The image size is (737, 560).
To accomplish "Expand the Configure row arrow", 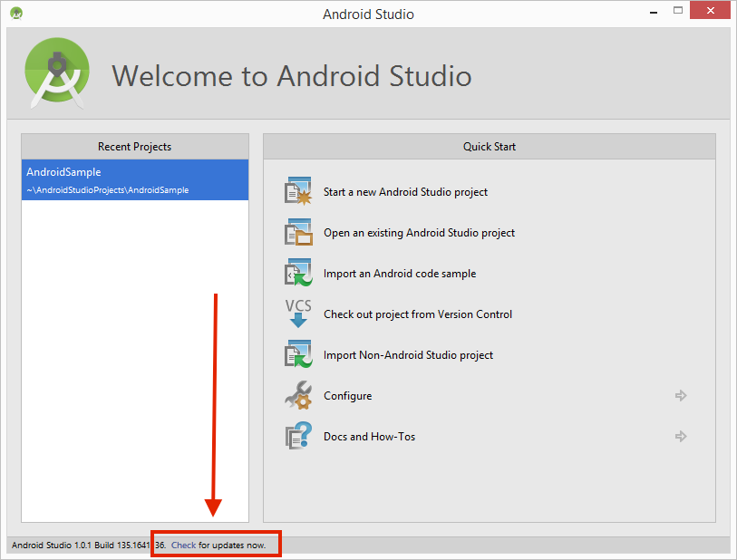I will click(681, 396).
